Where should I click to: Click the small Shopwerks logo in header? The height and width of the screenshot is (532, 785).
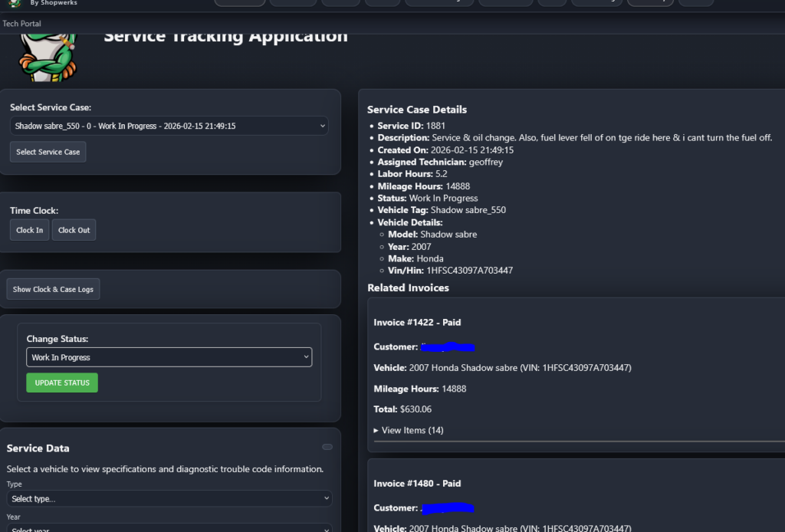(15, 3)
